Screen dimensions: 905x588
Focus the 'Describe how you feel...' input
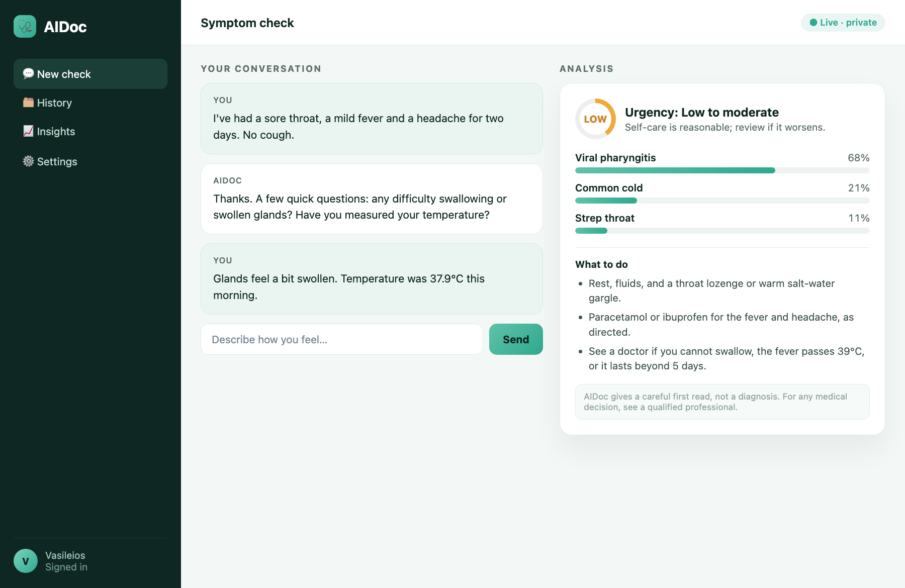342,339
